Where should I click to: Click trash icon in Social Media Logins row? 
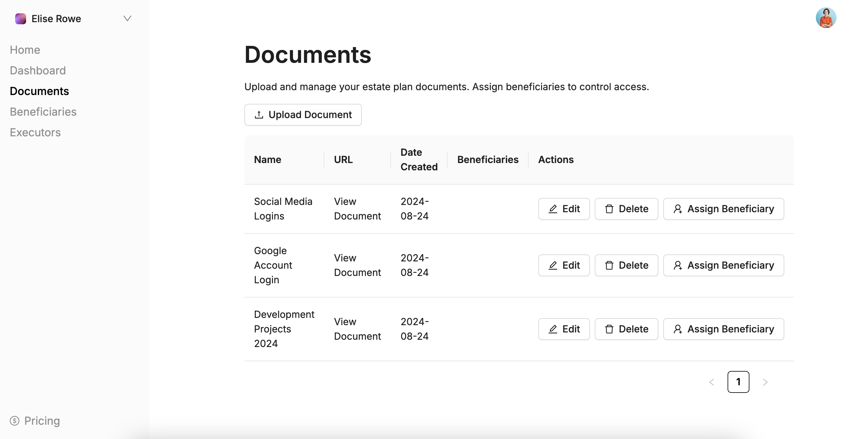coord(609,209)
